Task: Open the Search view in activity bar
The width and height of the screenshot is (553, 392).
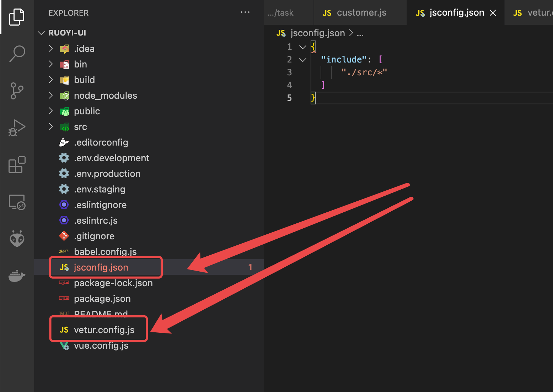Action: click(x=17, y=54)
